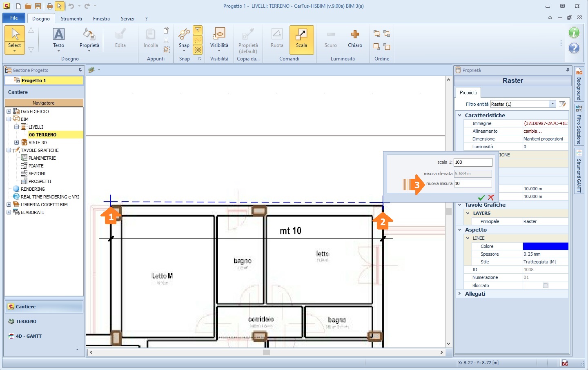The image size is (588, 370).
Task: Open the File menu
Action: pos(14,18)
